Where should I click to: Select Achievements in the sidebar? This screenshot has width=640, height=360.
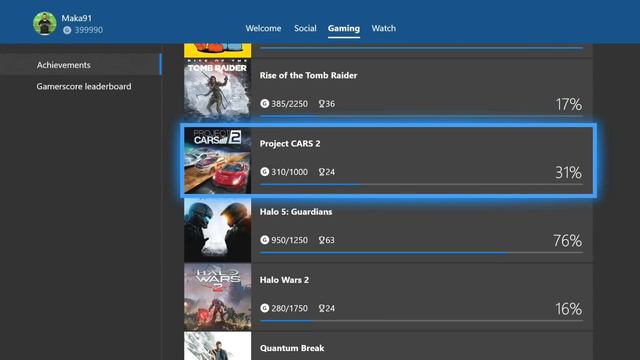tap(81, 64)
